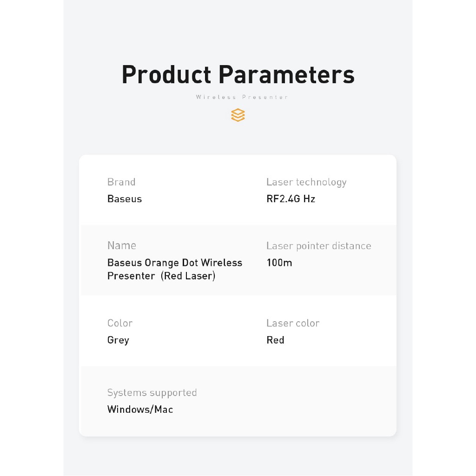Image resolution: width=476 pixels, height=476 pixels.
Task: Click "Baseus Orange Dot Wireless" product name line
Action: tap(175, 263)
